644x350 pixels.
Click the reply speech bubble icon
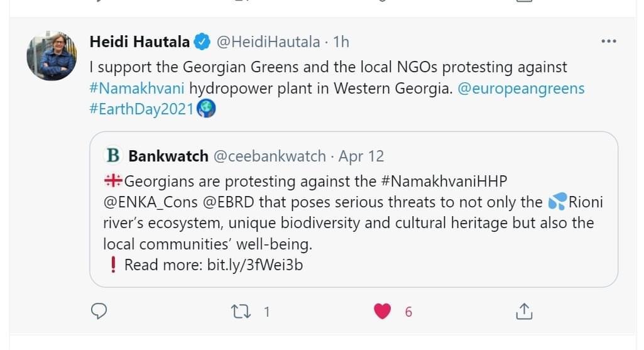click(99, 310)
